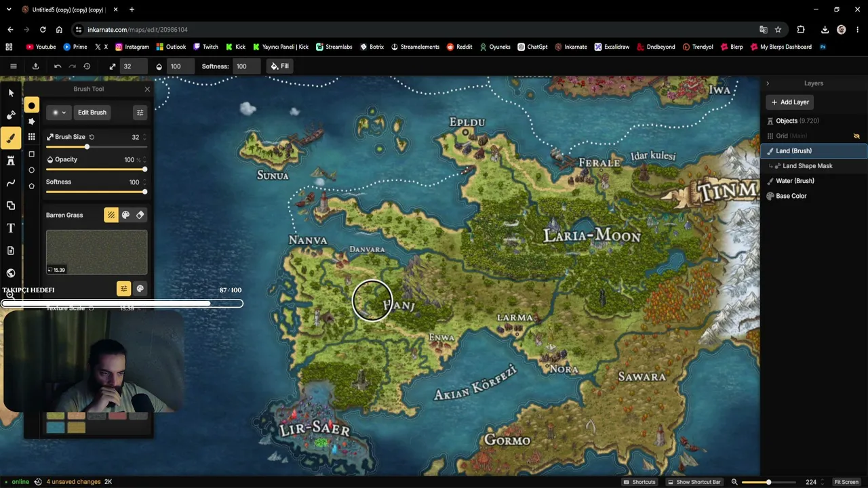Select the arrow Select tool

(x=11, y=93)
